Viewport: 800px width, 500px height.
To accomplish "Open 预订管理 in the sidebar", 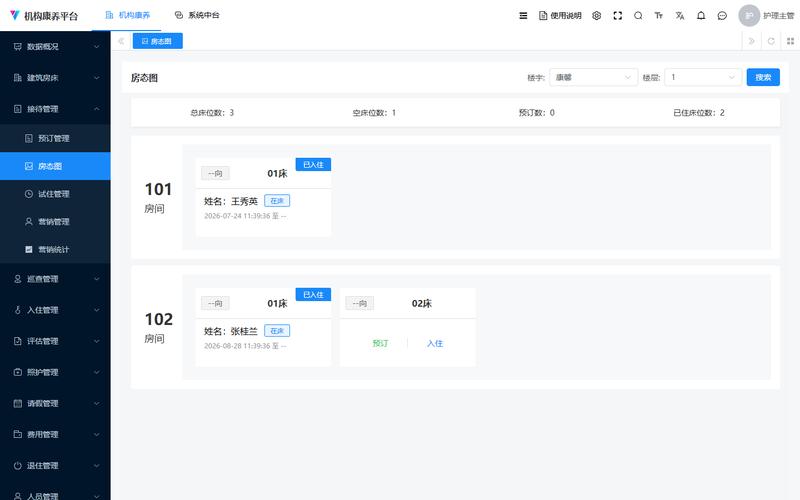I will point(55,138).
